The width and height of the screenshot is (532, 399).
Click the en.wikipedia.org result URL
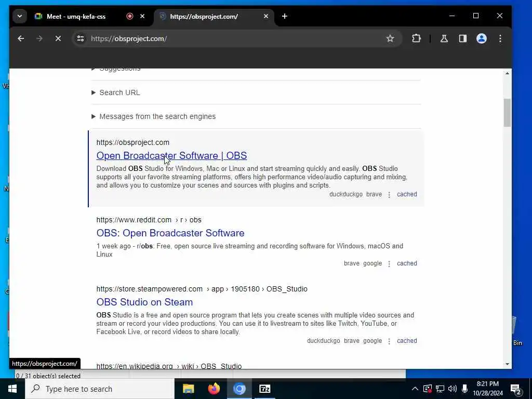[x=169, y=366]
